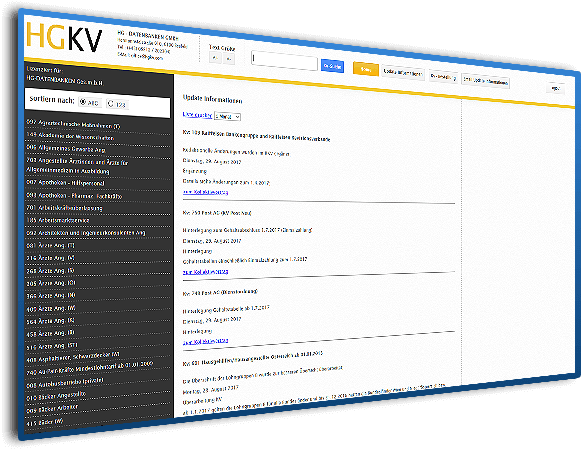581x450 pixels.
Task: Open 'zum Kollektivvertrag' link under Kv 250
Action: click(206, 272)
